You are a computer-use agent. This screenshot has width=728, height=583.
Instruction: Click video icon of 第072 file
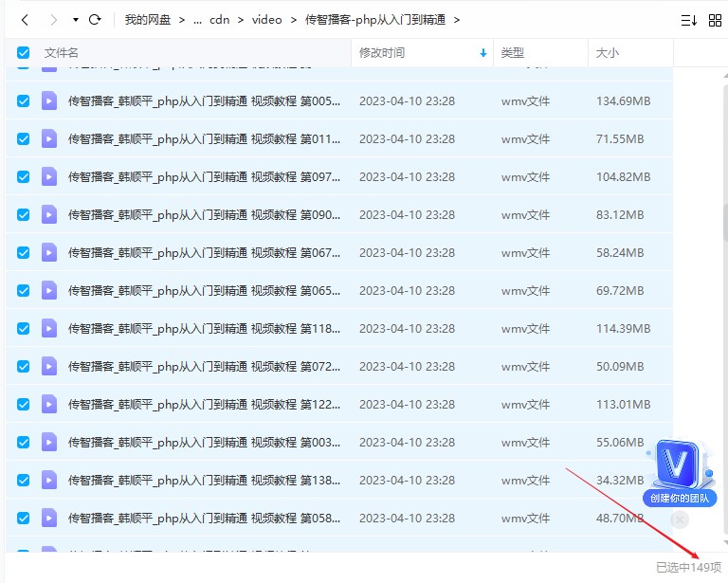49,366
